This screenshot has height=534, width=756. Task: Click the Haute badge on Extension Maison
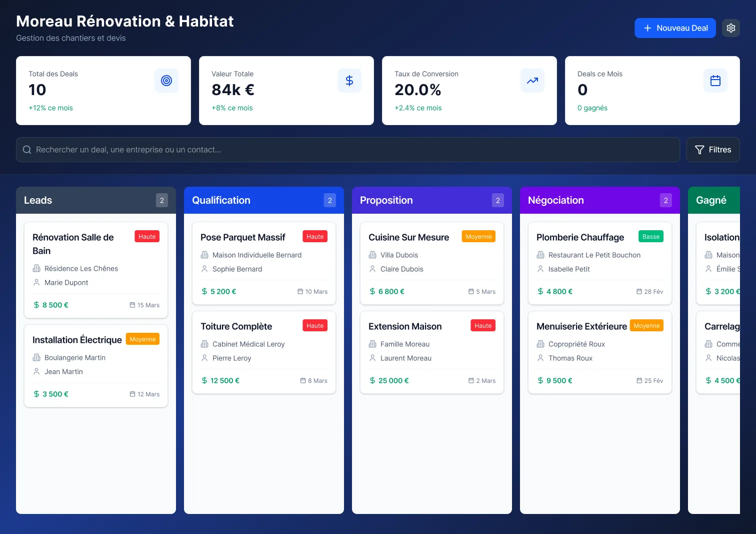pyautogui.click(x=482, y=325)
